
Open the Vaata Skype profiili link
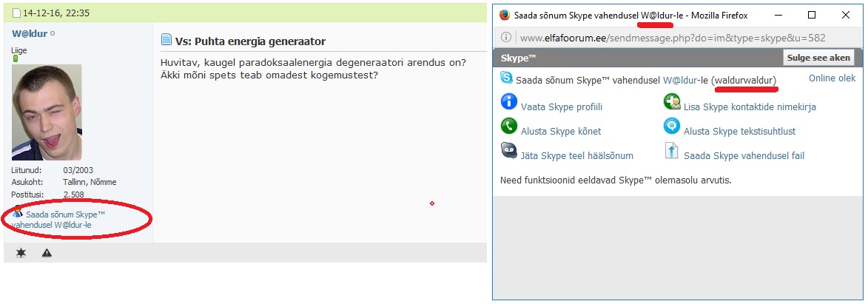pyautogui.click(x=562, y=107)
